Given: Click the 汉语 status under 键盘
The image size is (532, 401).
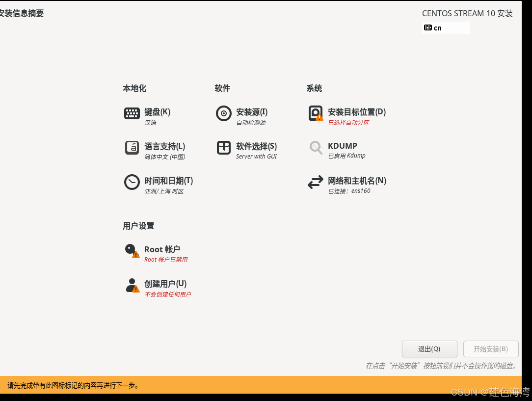Looking at the screenshot, I should (x=150, y=123).
